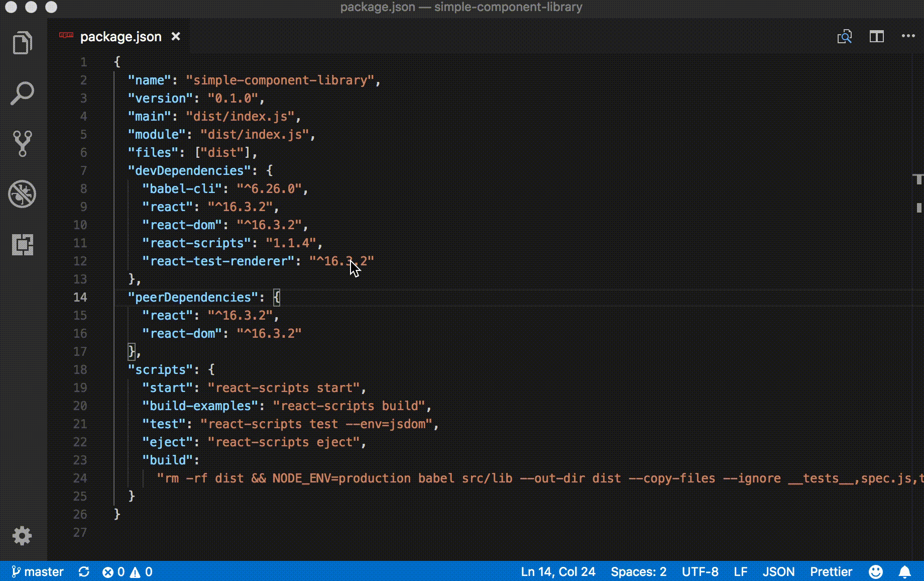
Task: Select the package.json tab
Action: point(121,36)
